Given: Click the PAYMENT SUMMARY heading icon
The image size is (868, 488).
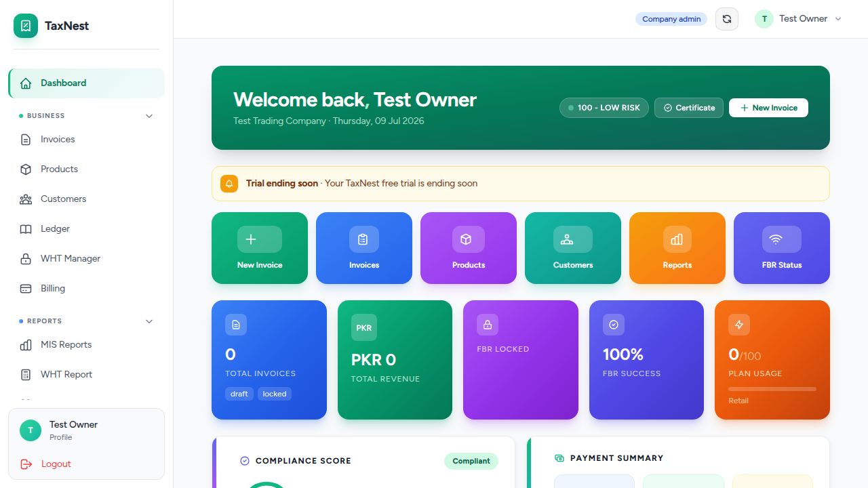Looking at the screenshot, I should tap(559, 458).
